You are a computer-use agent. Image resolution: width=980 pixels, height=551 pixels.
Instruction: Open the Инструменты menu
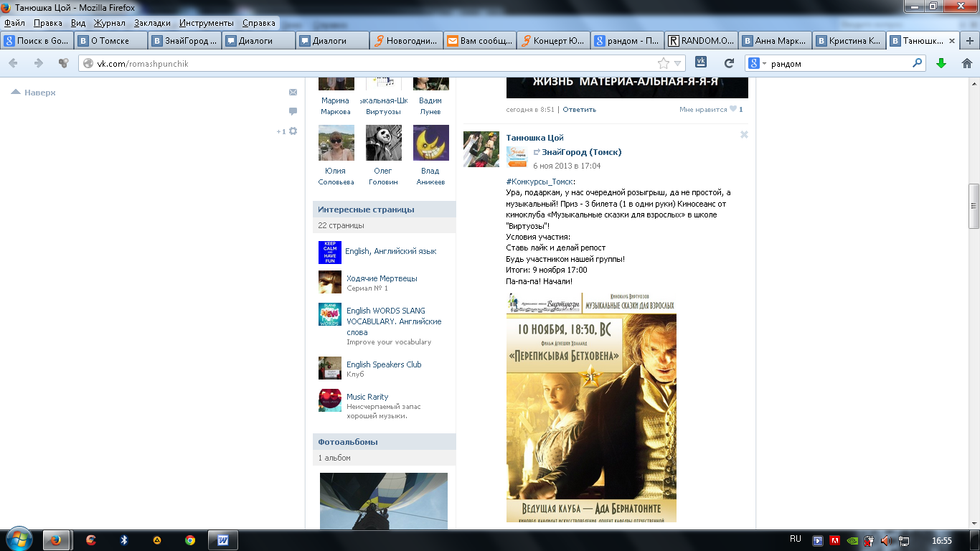tap(207, 23)
